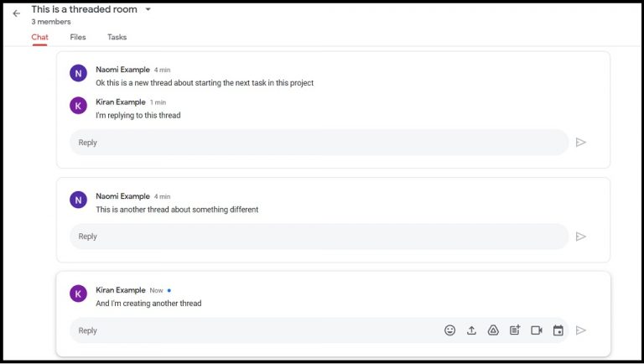
Task: Attach a Google Drive file
Action: pyautogui.click(x=493, y=330)
